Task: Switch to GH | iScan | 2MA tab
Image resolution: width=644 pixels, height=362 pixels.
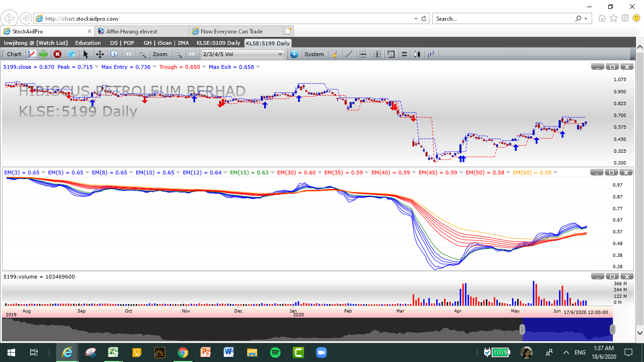Action: pyautogui.click(x=166, y=43)
